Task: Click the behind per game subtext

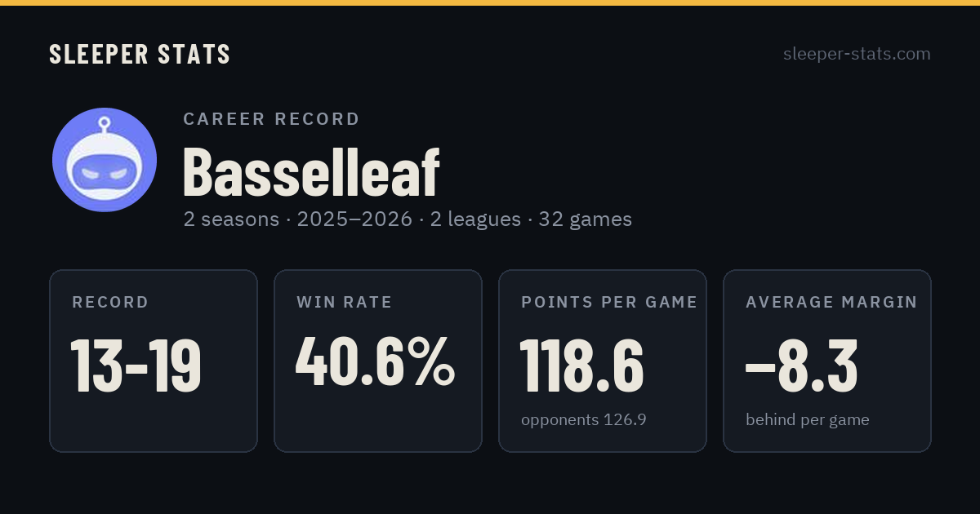Action: pos(808,419)
